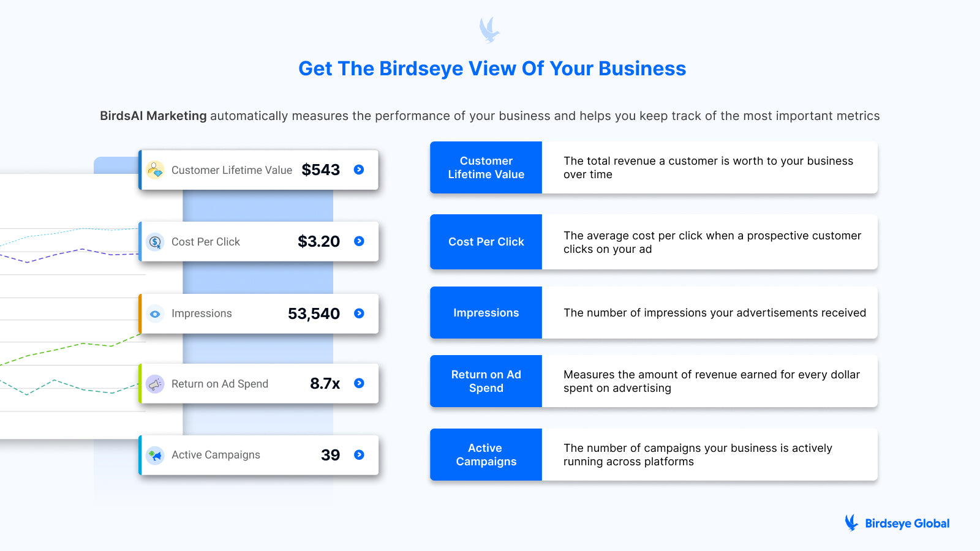
Task: Click the Customer Lifetime Value icon
Action: (x=156, y=170)
